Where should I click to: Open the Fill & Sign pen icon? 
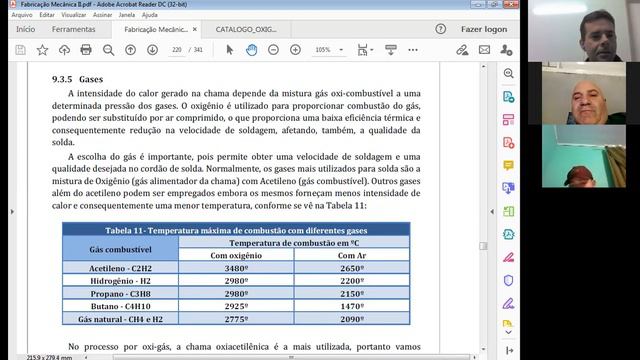coord(508,258)
